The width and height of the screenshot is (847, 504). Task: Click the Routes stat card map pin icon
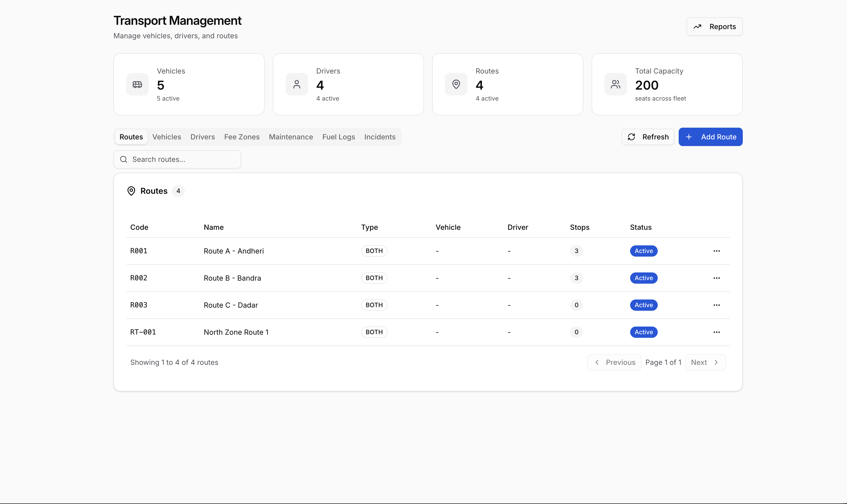coord(456,84)
